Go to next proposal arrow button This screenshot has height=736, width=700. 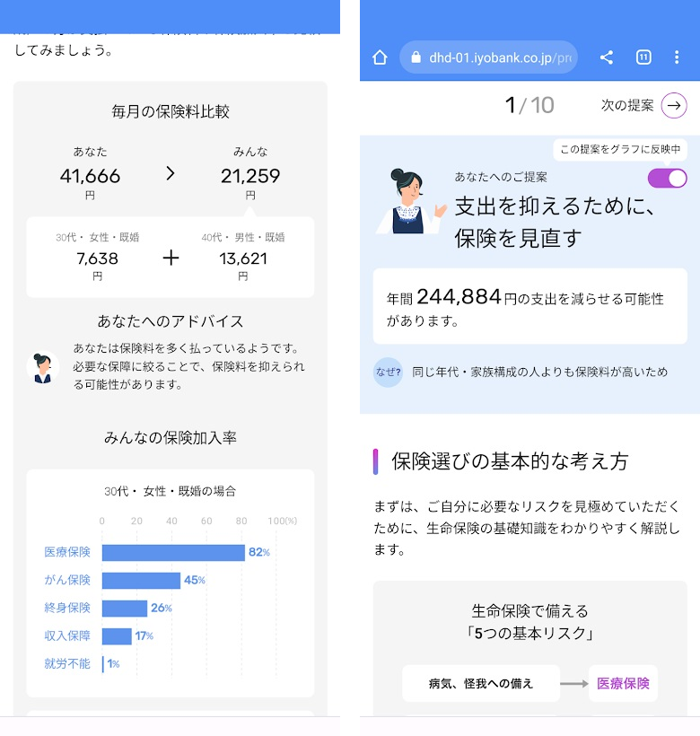[674, 105]
